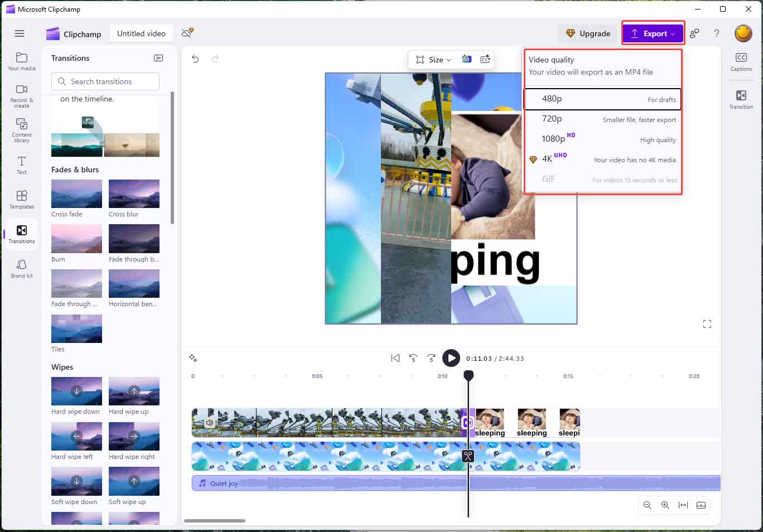Open the Record & create panel
Viewport: 763px width, 532px height.
point(21,95)
